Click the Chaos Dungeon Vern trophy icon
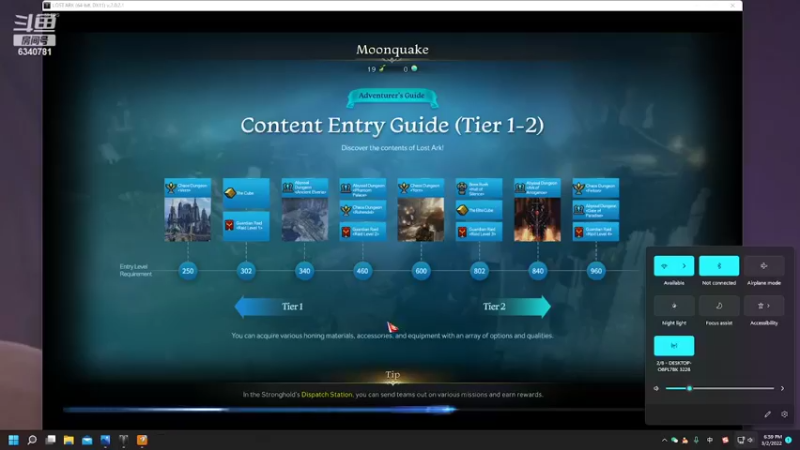The height and width of the screenshot is (450, 800). (x=171, y=188)
